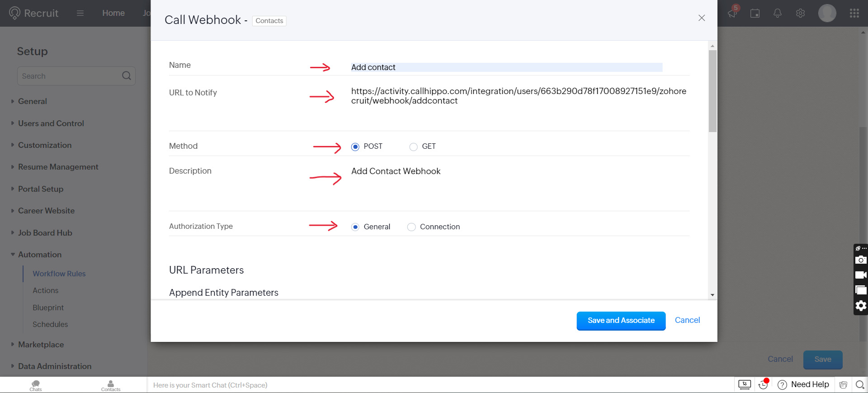Select Connection authorization type

(x=411, y=227)
